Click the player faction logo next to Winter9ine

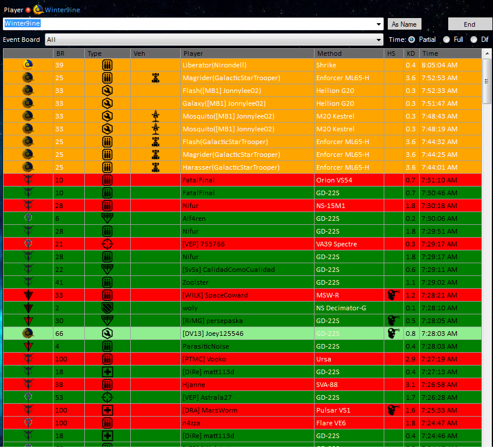pyautogui.click(x=38, y=9)
